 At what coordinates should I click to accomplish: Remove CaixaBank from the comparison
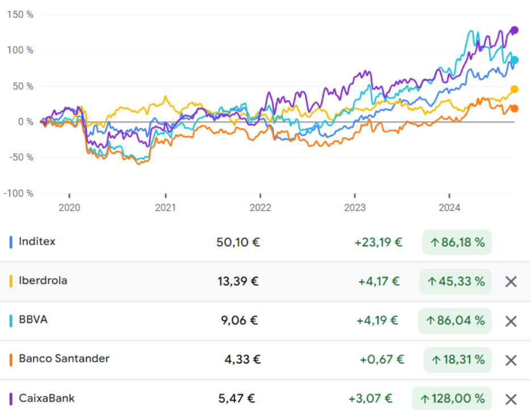pyautogui.click(x=511, y=399)
